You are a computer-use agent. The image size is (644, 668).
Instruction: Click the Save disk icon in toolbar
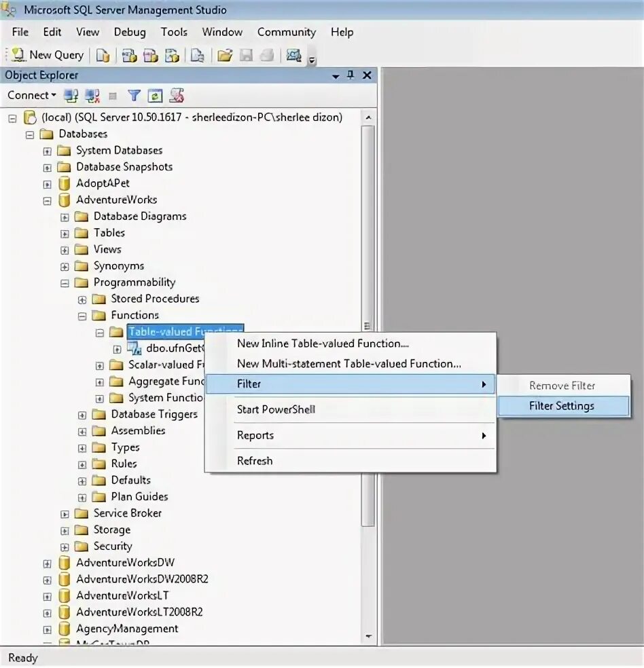click(247, 56)
